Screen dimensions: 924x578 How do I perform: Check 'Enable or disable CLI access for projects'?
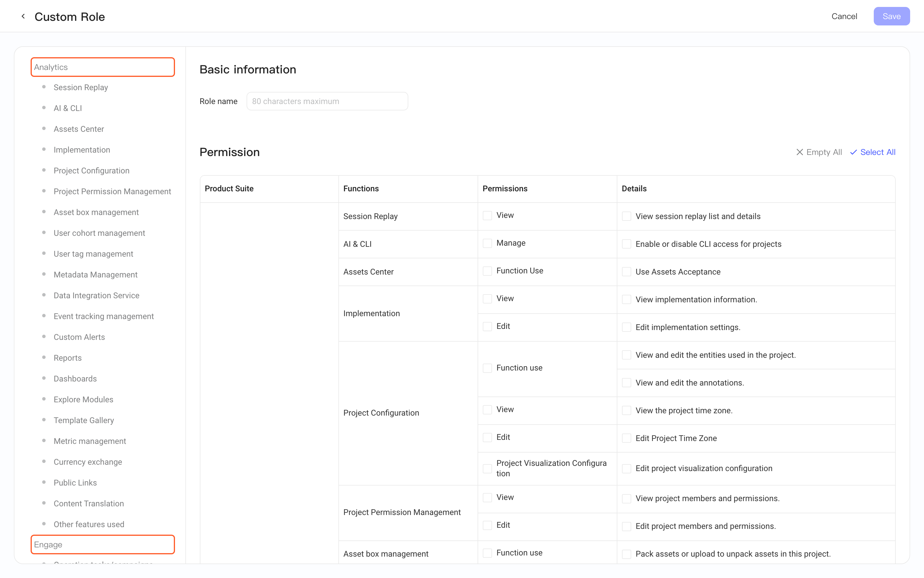[627, 244]
